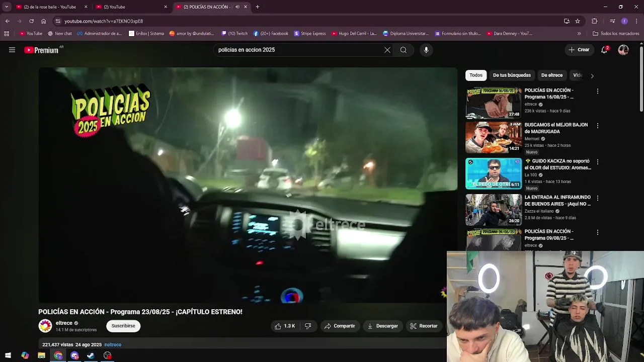Open the media controls icon in the toolbar
The width and height of the screenshot is (644, 362).
[x=612, y=21]
